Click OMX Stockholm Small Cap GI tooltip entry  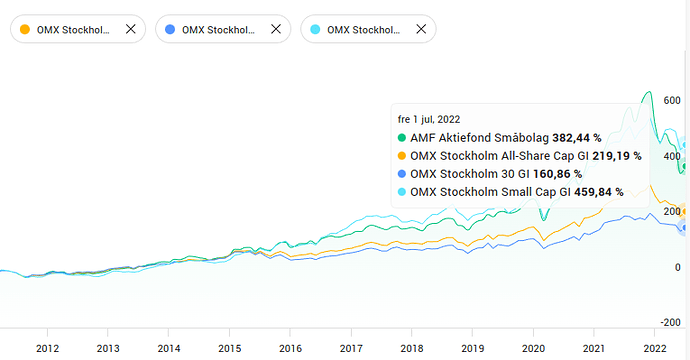point(510,192)
